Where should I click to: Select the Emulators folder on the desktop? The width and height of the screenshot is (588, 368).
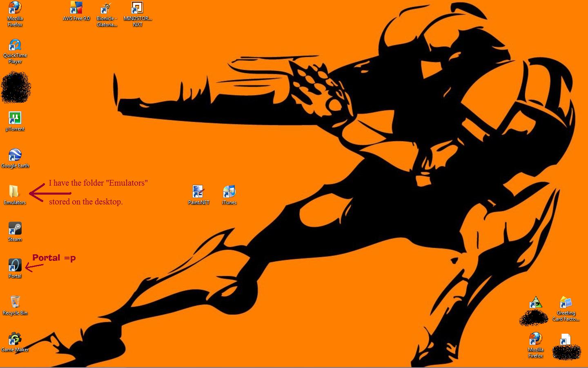pyautogui.click(x=15, y=195)
